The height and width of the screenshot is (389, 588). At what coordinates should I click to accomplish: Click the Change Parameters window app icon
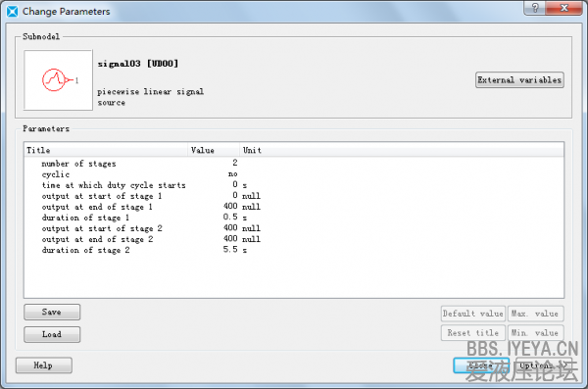(13, 12)
